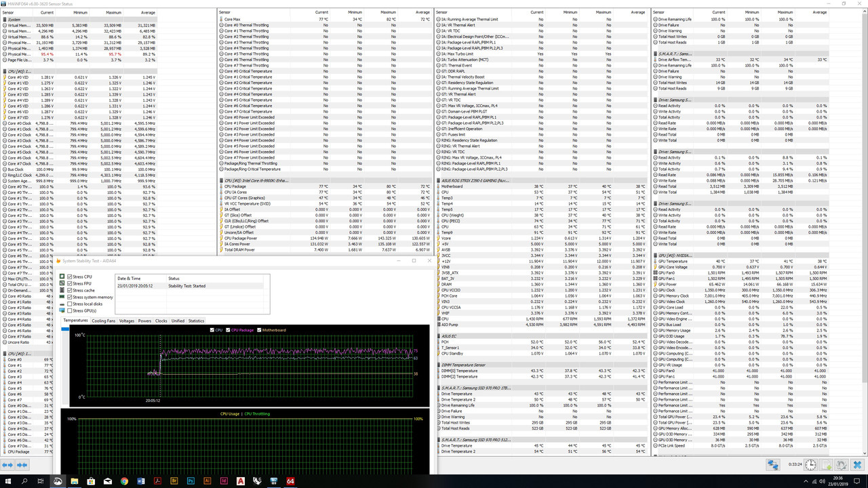Screen dimensions: 868x488
Task: Select the 'GPU Temperature' sensor row
Action: coord(741,261)
